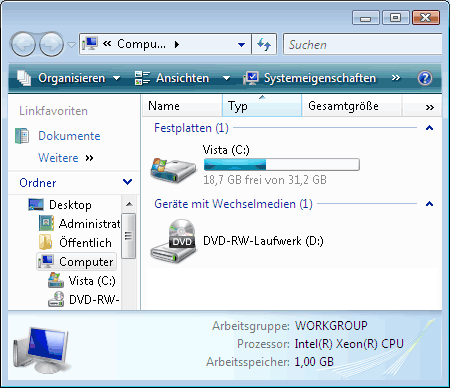Image resolution: width=450 pixels, height=388 pixels.
Task: Click the DVD-RW drive icon in tree
Action: pyautogui.click(x=56, y=299)
